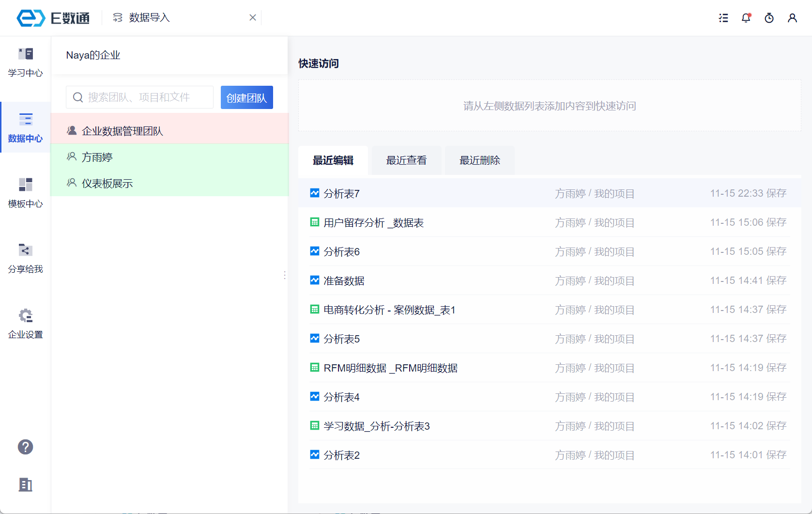Open the 分析表7 file
Screen dimensions: 812x514
click(342, 194)
